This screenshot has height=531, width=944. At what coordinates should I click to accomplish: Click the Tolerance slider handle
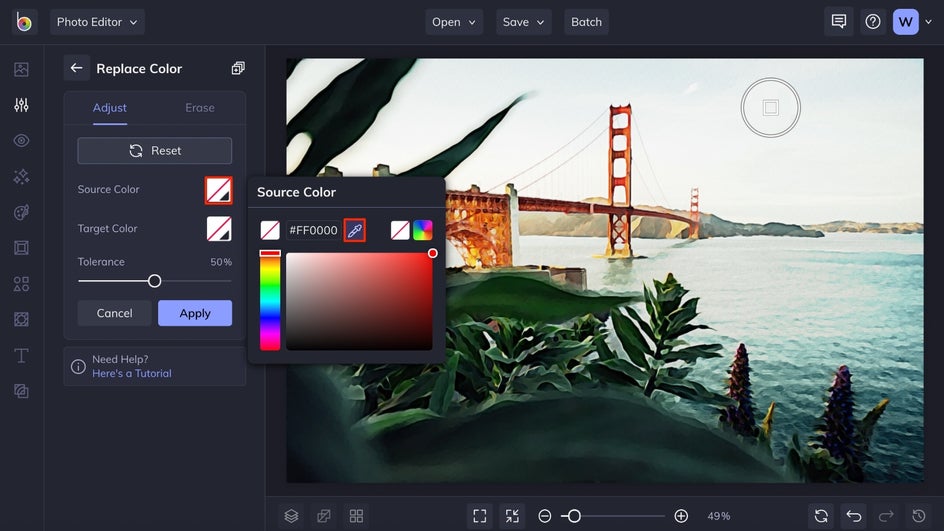click(155, 281)
